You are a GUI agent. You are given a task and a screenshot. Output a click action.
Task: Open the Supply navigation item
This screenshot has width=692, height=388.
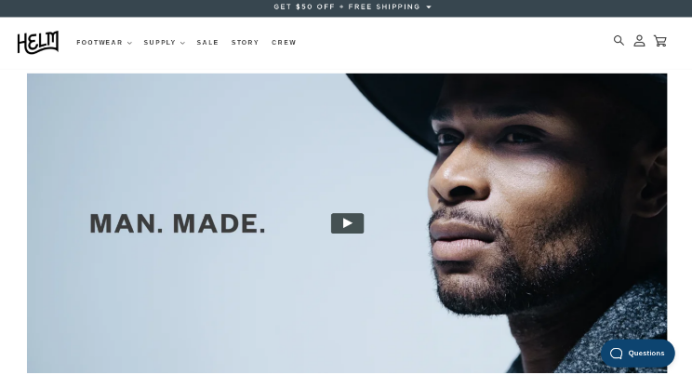click(x=159, y=42)
